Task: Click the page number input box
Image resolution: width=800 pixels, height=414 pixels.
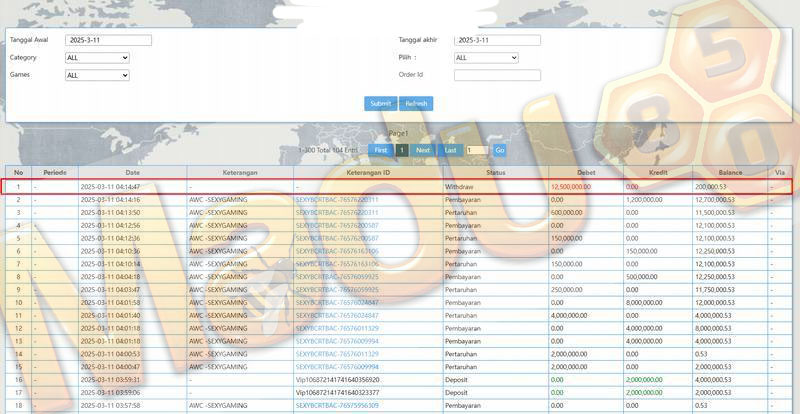Action: [x=477, y=150]
